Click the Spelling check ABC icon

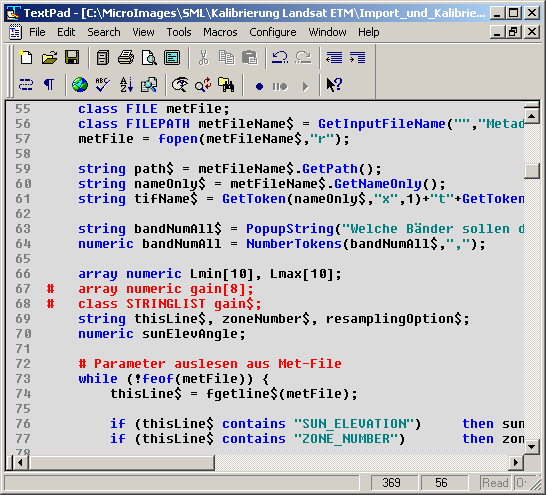point(103,85)
